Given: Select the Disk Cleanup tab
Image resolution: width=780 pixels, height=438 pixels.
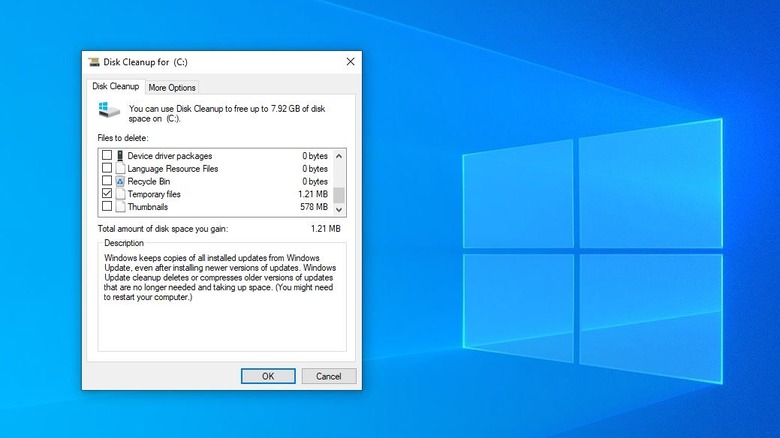Looking at the screenshot, I should (116, 87).
